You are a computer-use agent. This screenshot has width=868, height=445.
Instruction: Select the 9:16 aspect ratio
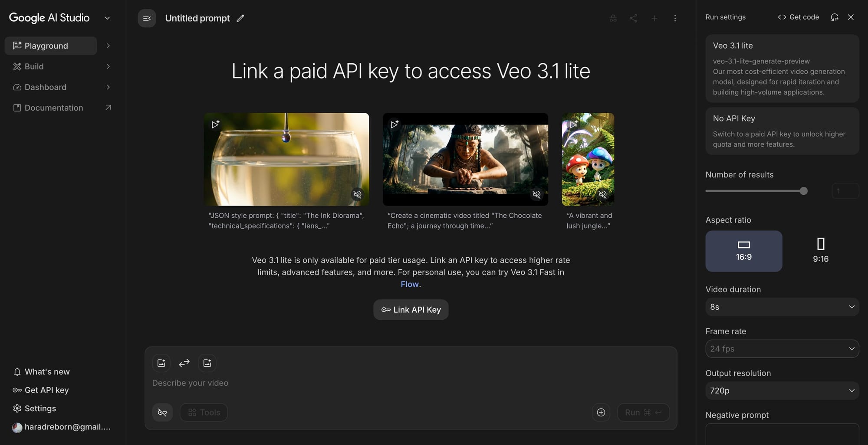820,251
